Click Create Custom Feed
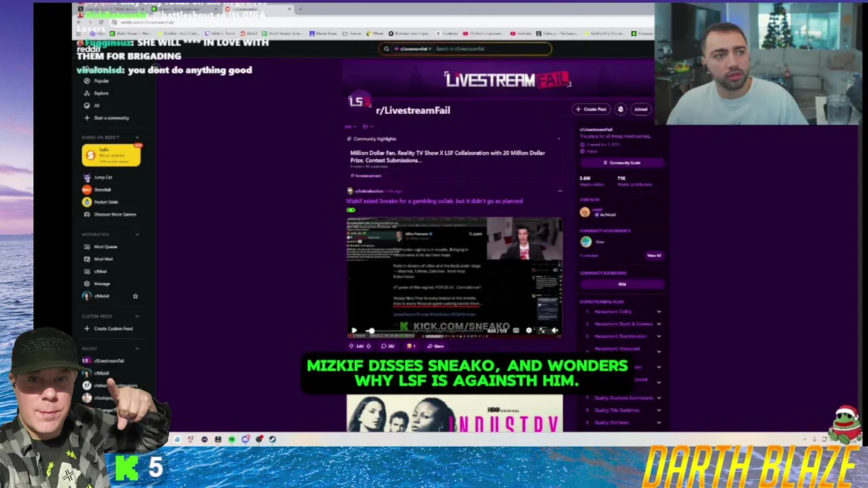Image resolution: width=868 pixels, height=488 pixels. click(108, 329)
